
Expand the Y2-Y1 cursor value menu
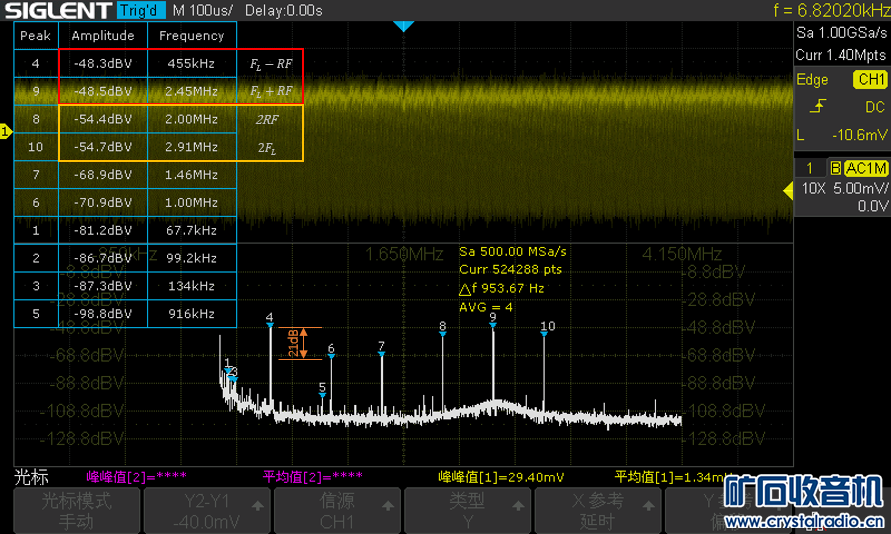tap(205, 510)
